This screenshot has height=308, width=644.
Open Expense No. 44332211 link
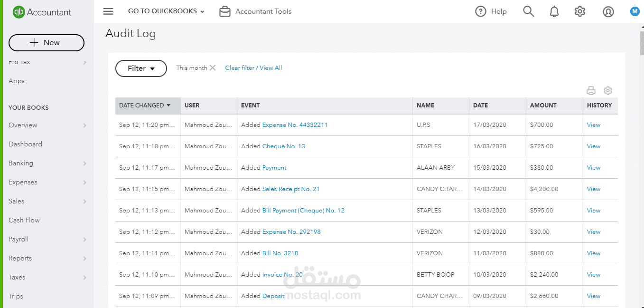pos(295,125)
